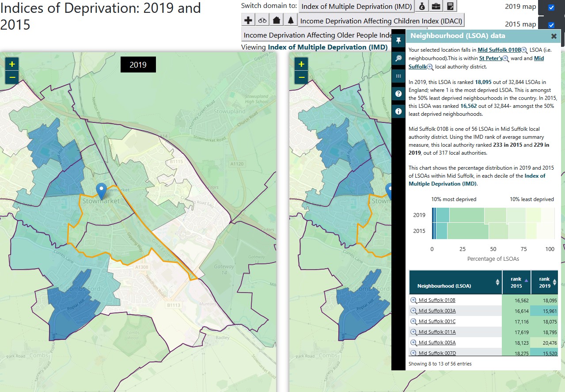Screen dimensions: 565x392
Task: Sort the table by the rank 2019 column
Action: point(545,282)
